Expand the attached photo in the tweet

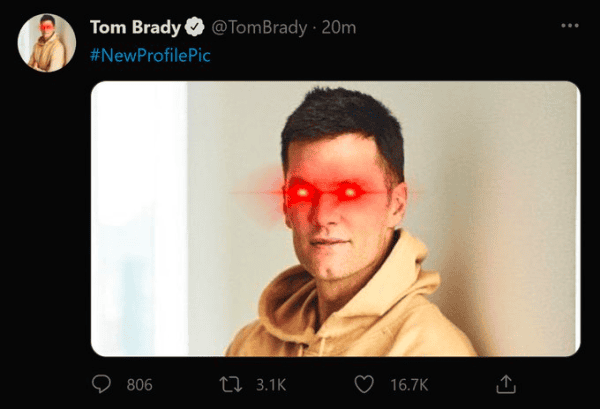(336, 218)
